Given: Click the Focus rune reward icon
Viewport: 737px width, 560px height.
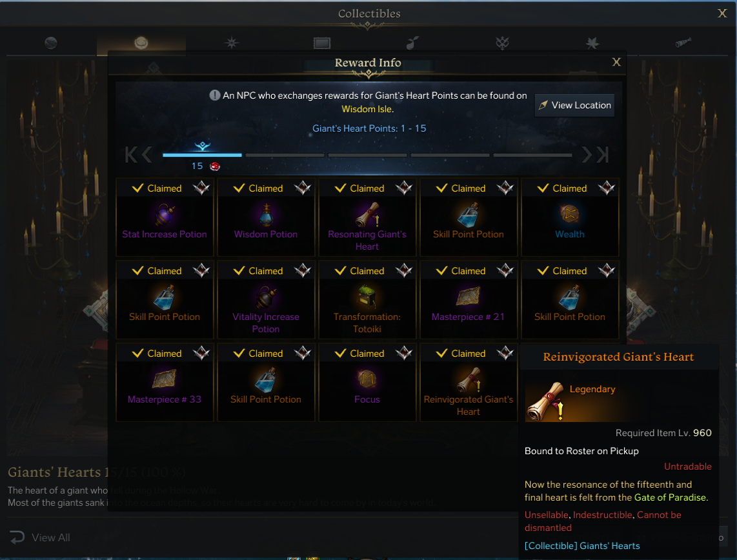Looking at the screenshot, I should [367, 379].
